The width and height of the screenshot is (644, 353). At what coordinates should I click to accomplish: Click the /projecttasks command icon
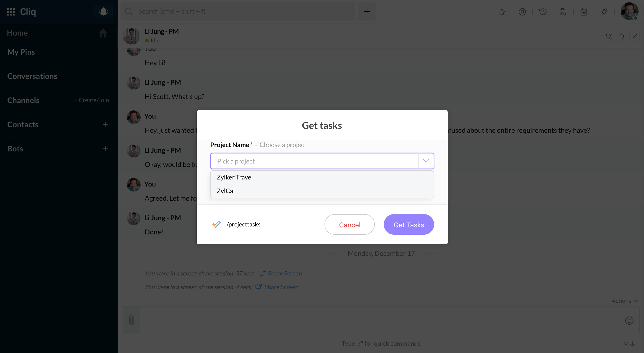216,224
